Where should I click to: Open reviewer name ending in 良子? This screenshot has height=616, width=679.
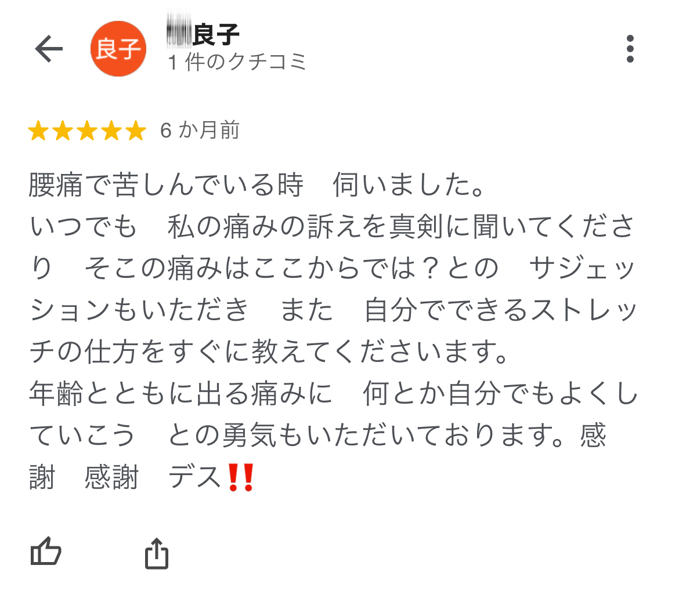(203, 35)
